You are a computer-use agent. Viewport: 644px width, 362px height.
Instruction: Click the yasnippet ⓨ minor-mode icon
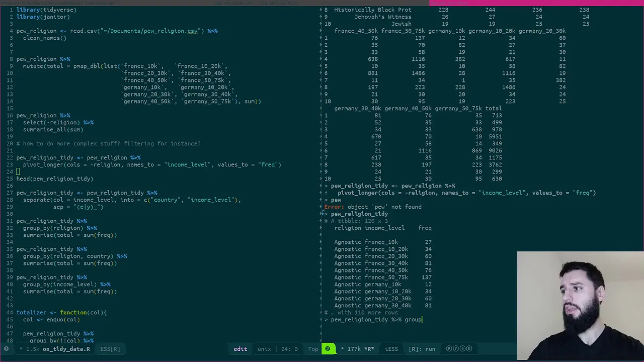click(x=456, y=348)
